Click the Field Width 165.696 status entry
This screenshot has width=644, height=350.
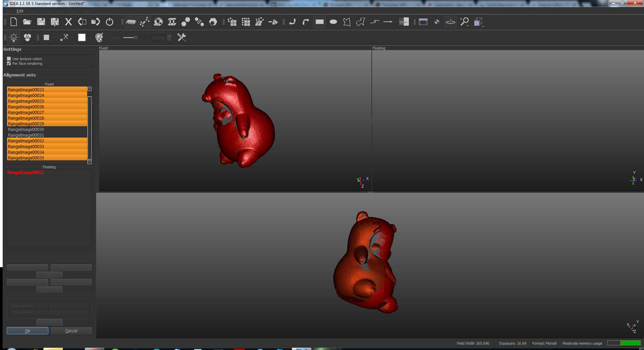tap(473, 343)
